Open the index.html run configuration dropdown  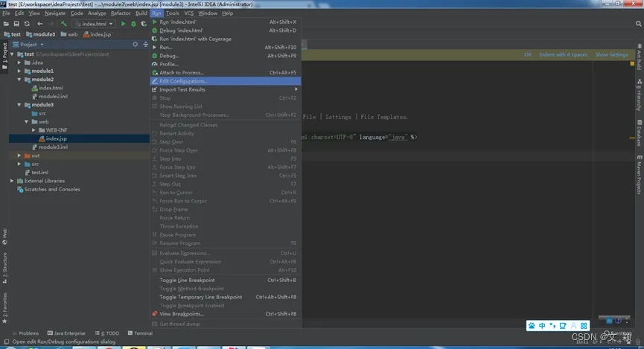tap(94, 24)
